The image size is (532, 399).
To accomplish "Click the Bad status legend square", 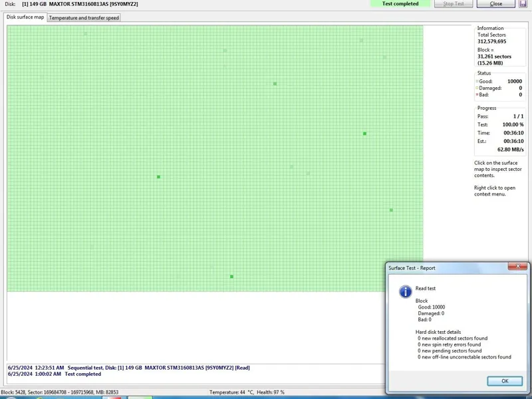I will pyautogui.click(x=477, y=95).
